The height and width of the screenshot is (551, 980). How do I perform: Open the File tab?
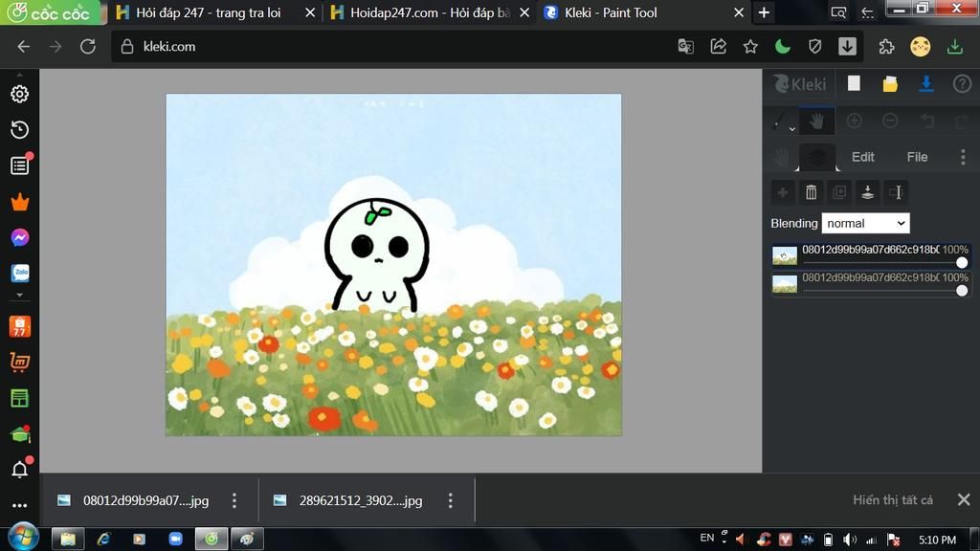[917, 157]
